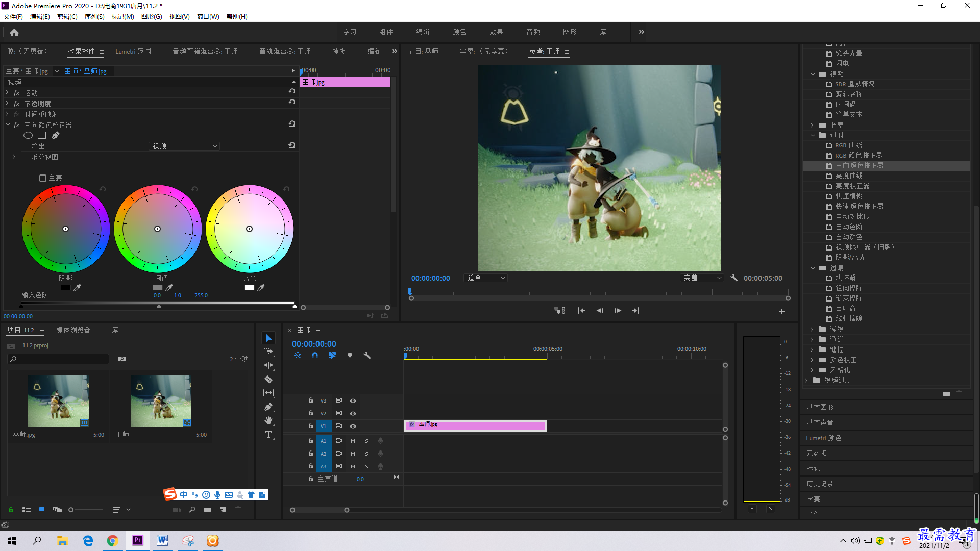Toggle V1 track output eye
Viewport: 980px width, 551px height.
pyautogui.click(x=353, y=426)
